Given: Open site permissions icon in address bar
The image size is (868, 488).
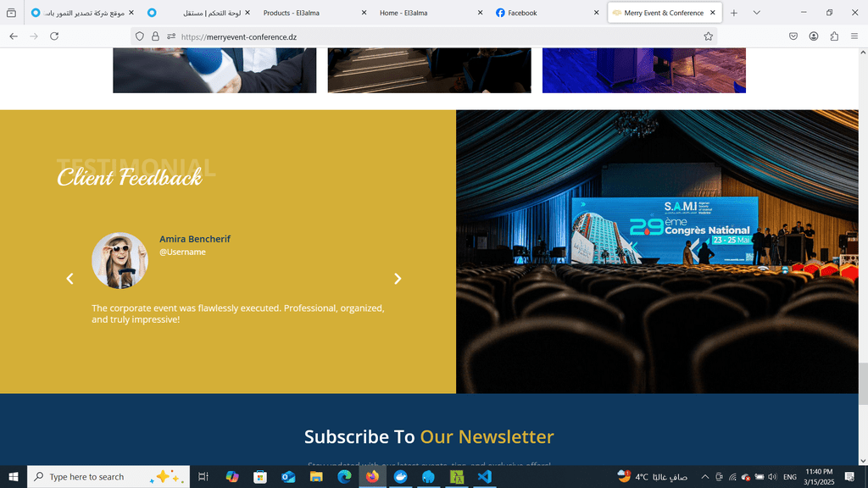Looking at the screenshot, I should pyautogui.click(x=171, y=36).
